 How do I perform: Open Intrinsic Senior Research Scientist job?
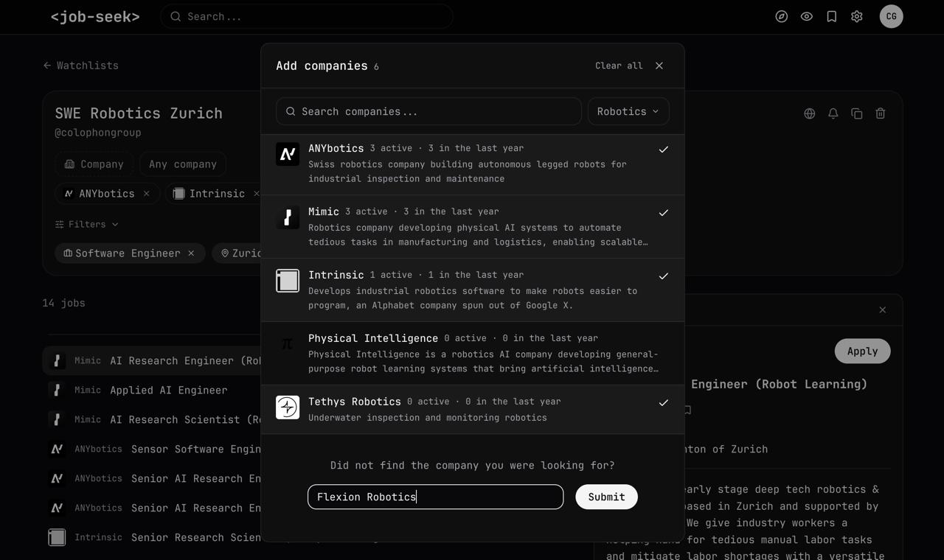tap(152, 537)
